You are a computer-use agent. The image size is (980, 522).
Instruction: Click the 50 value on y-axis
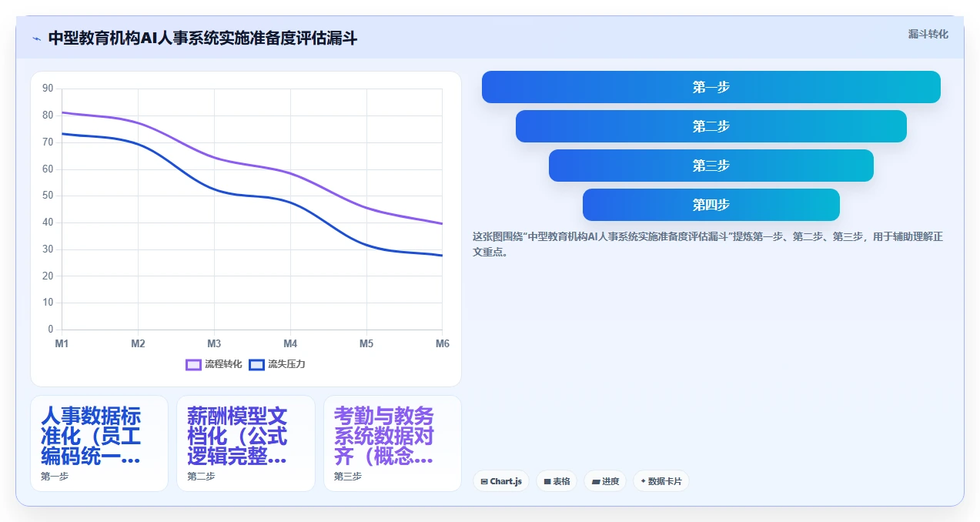click(48, 196)
